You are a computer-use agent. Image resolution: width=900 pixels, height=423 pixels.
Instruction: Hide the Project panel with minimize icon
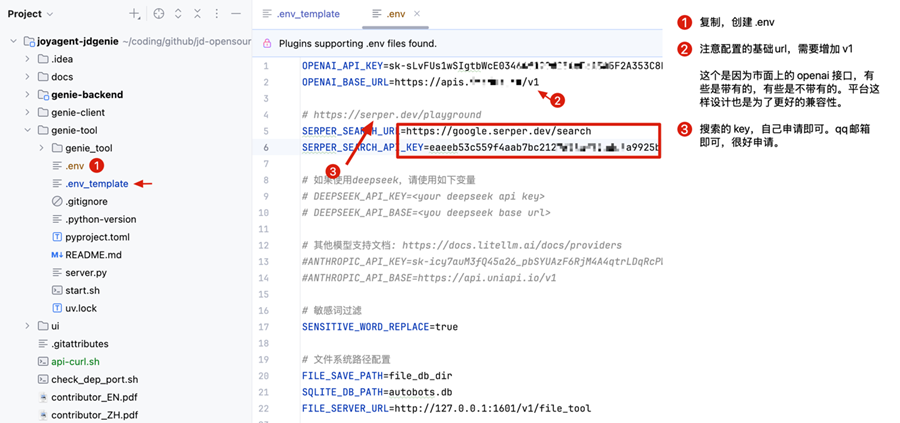[x=235, y=14]
